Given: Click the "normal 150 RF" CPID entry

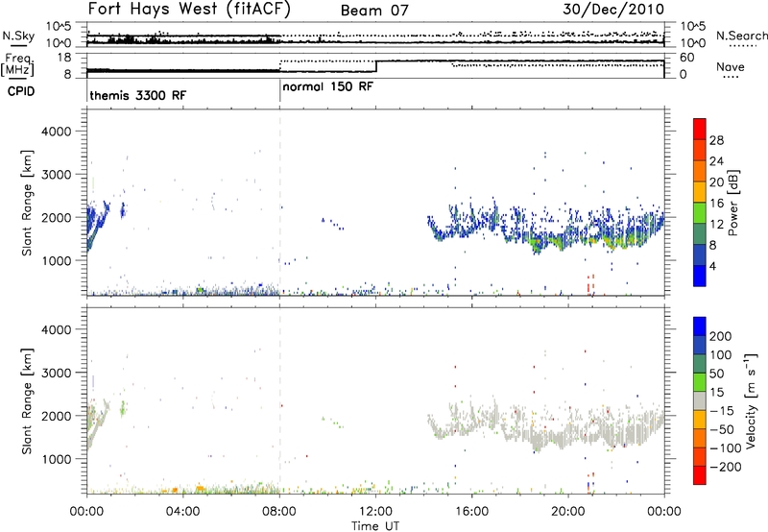Looking at the screenshot, I should 327,86.
